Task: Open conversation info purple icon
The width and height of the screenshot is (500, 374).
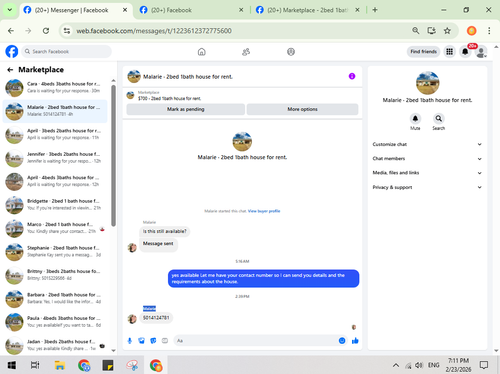Action: tap(352, 76)
